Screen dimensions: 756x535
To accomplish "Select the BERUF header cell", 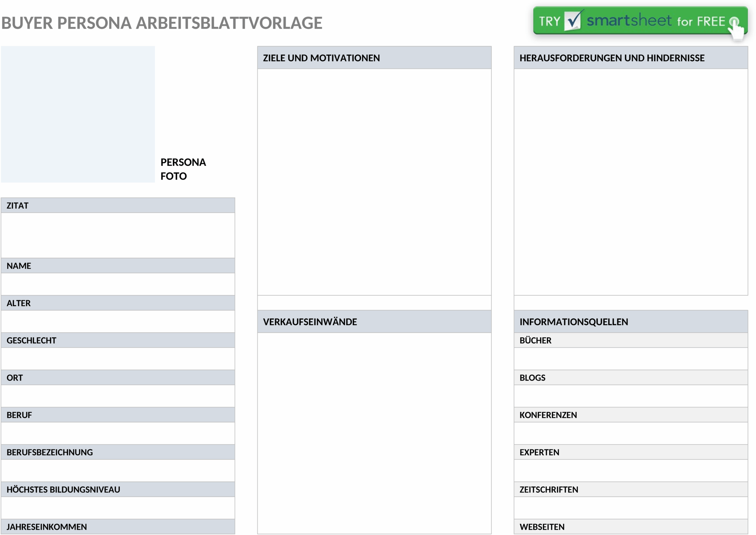I will tap(118, 415).
